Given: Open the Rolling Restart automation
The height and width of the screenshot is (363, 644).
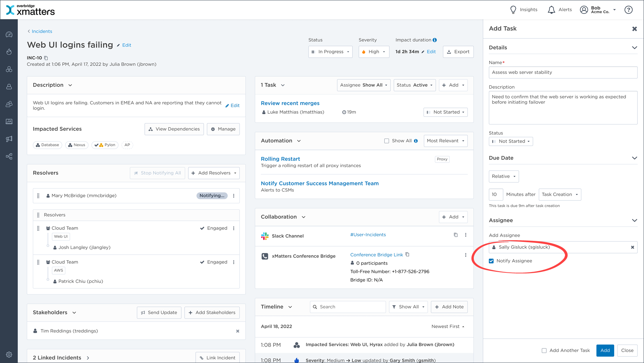Looking at the screenshot, I should 280,159.
